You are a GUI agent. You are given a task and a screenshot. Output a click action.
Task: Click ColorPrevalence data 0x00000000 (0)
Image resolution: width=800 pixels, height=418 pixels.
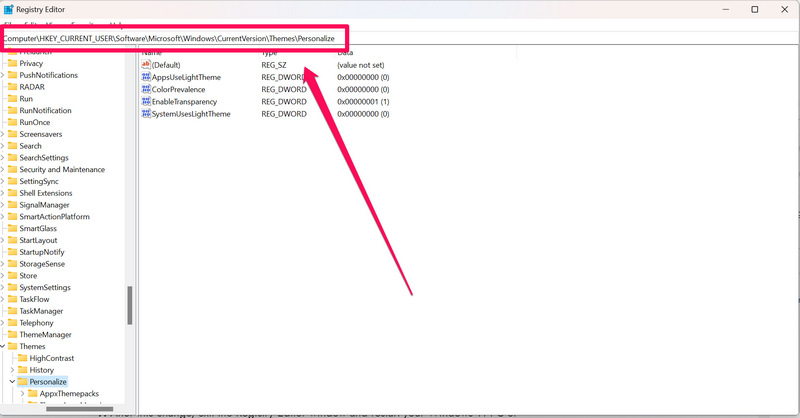point(363,89)
